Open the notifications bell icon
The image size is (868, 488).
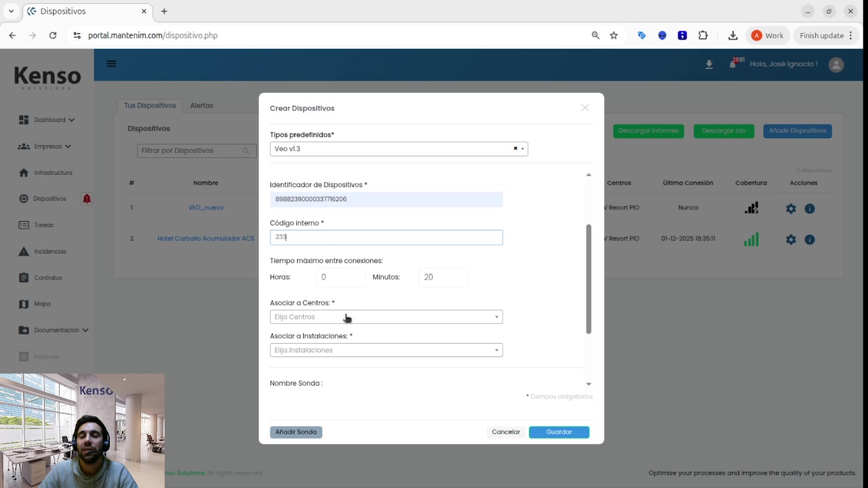pos(732,64)
